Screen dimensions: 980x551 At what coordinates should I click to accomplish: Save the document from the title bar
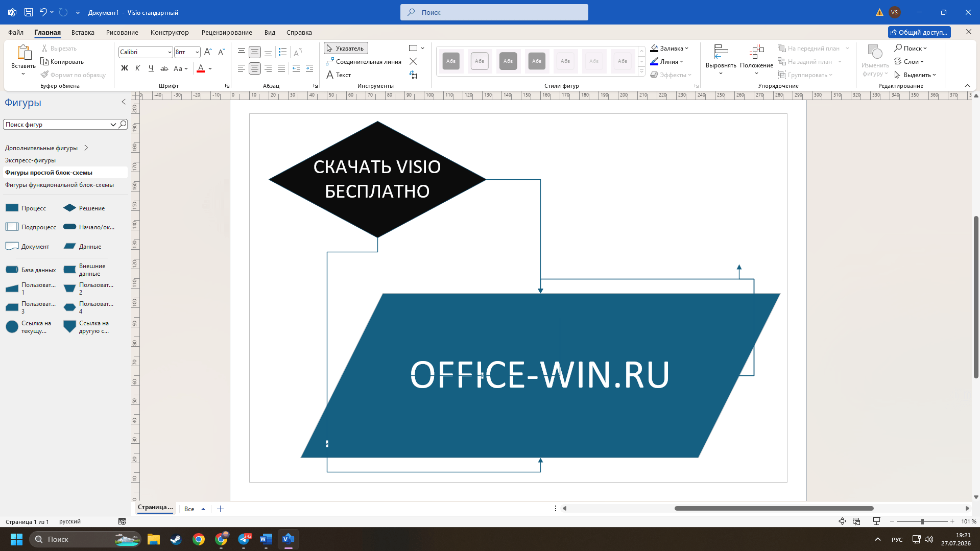[x=29, y=12]
